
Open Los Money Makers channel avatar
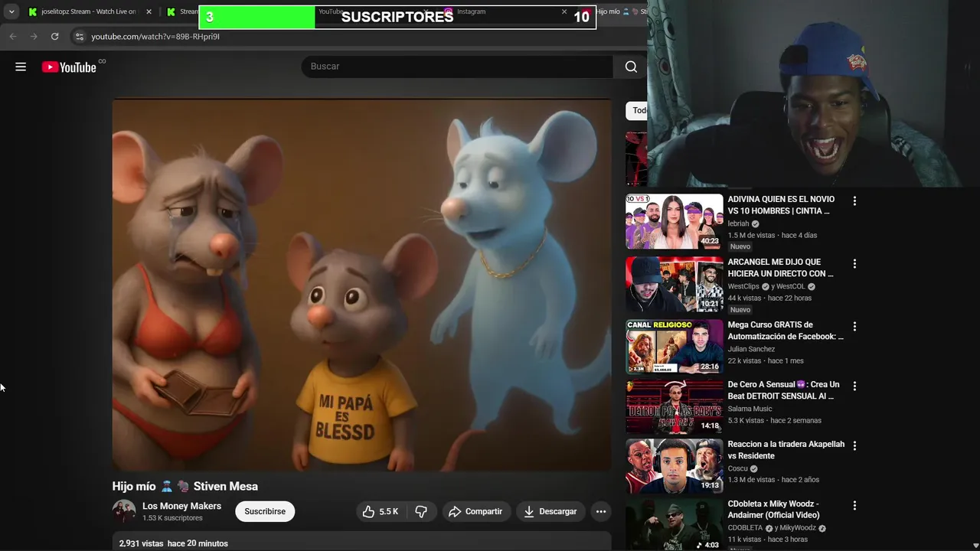pyautogui.click(x=124, y=511)
